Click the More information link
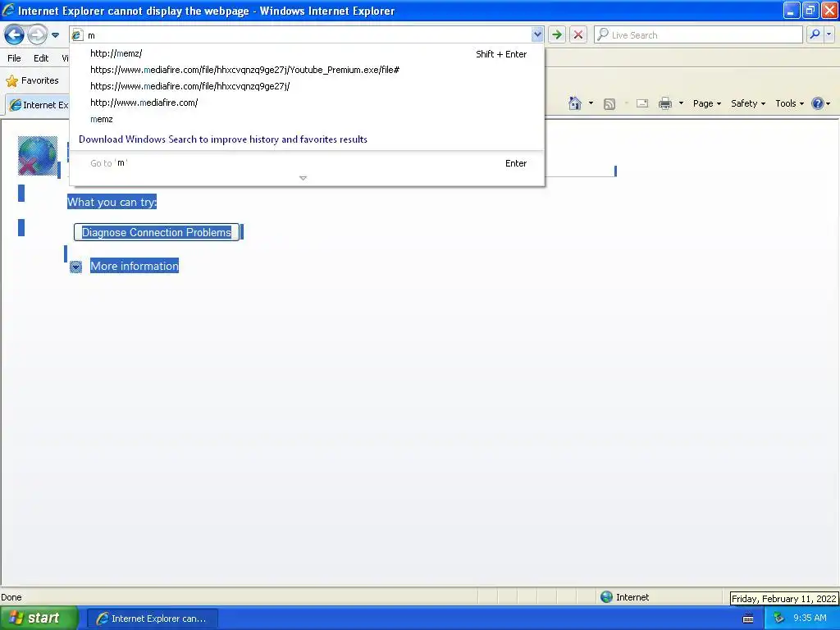 point(135,267)
